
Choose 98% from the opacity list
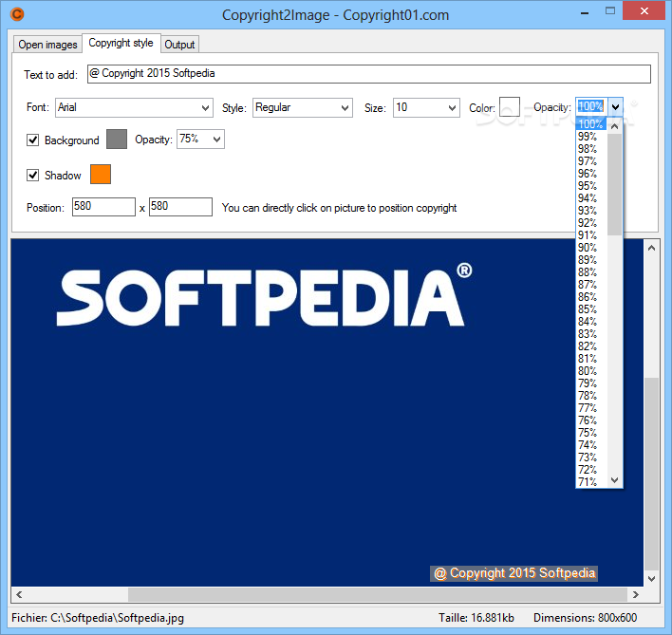[591, 149]
